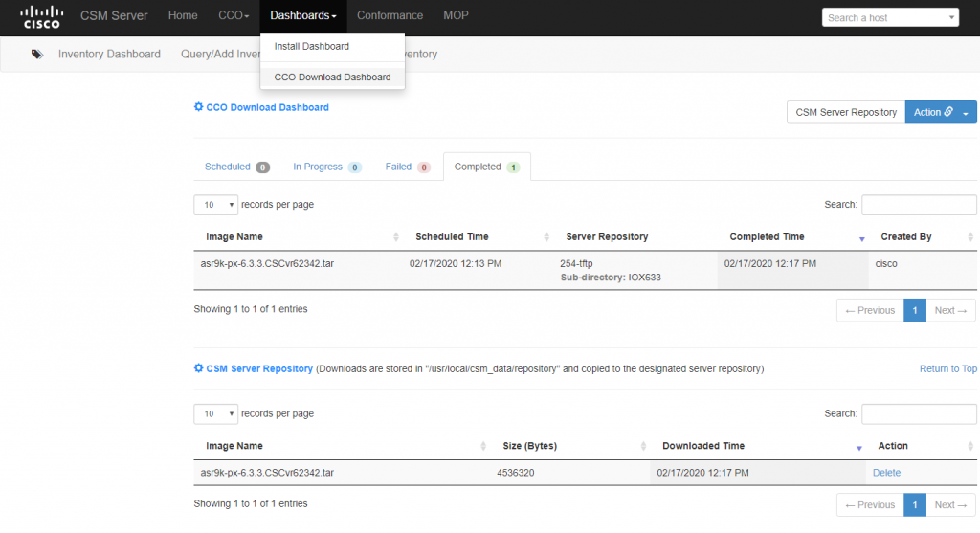Follow the Return to Top link
The width and height of the screenshot is (980, 533).
click(x=947, y=368)
